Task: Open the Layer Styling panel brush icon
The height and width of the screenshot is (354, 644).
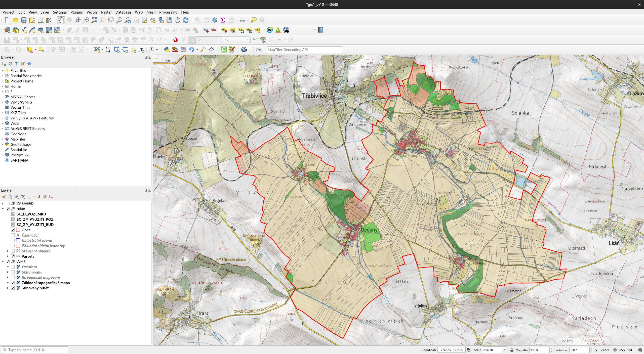Action: tap(4, 197)
